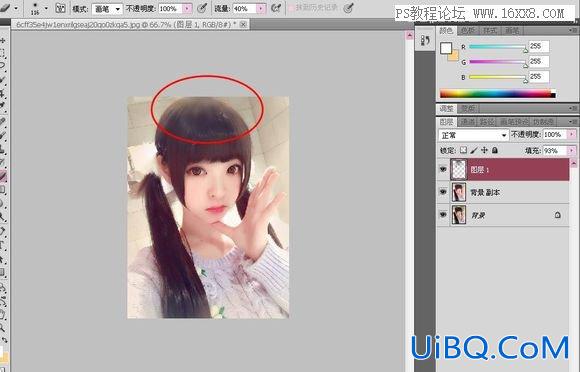Lock layer position with the move lock icon

click(x=484, y=150)
